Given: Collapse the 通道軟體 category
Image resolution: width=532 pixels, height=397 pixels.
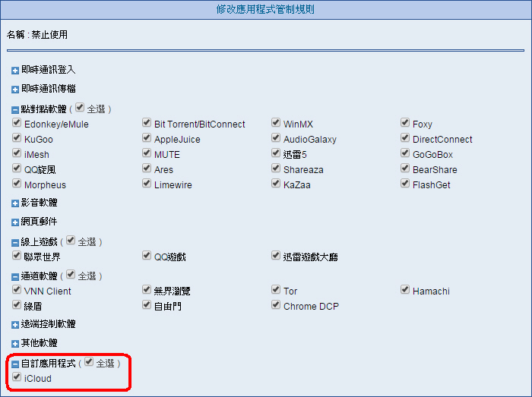Looking at the screenshot, I should click(15, 277).
